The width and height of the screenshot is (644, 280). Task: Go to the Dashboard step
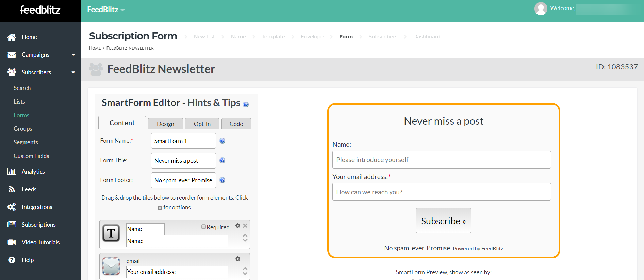click(427, 37)
